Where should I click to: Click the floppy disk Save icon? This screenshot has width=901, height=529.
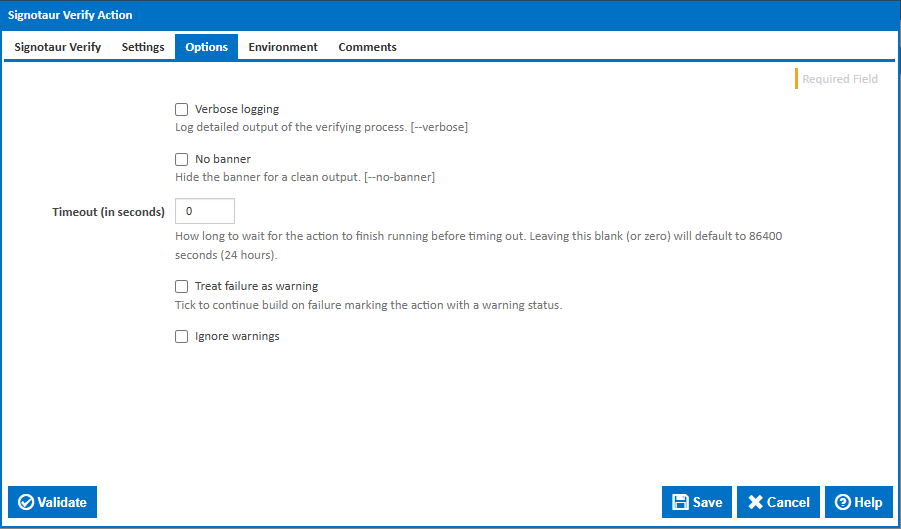tap(680, 502)
